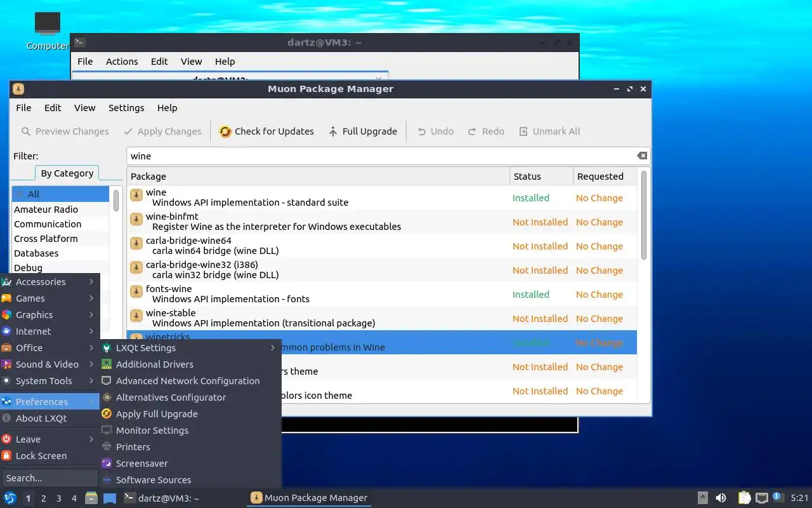Click the package list vertical scrollbar

644,216
